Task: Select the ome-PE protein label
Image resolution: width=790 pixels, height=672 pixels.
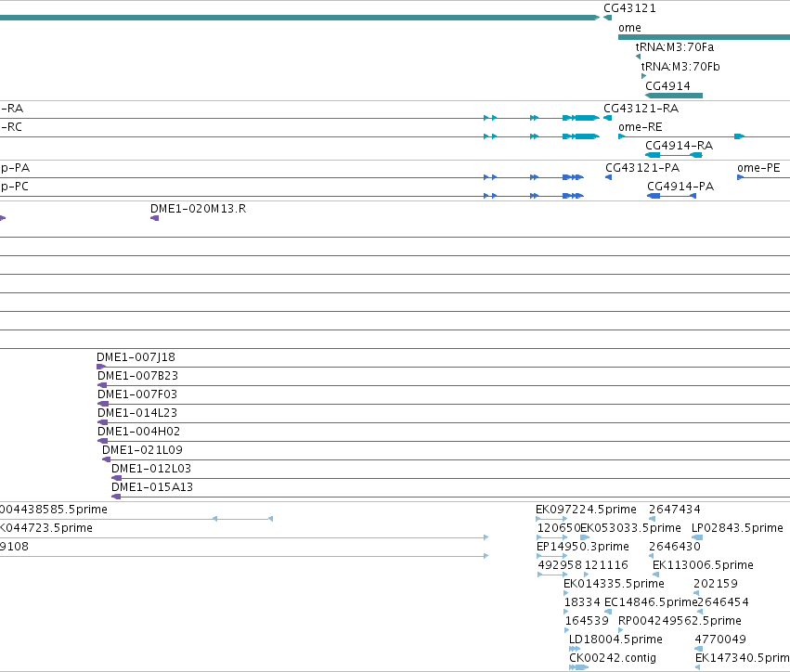Action: (x=758, y=168)
